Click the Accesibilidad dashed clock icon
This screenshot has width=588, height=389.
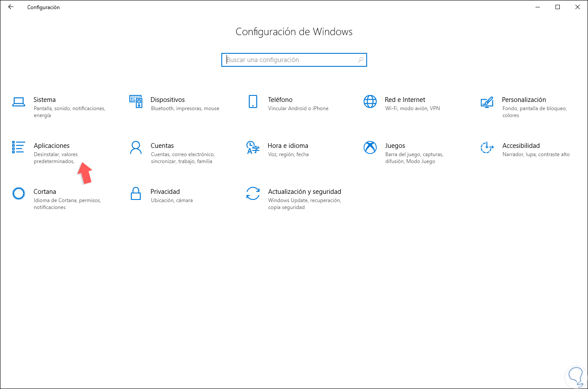(x=487, y=147)
